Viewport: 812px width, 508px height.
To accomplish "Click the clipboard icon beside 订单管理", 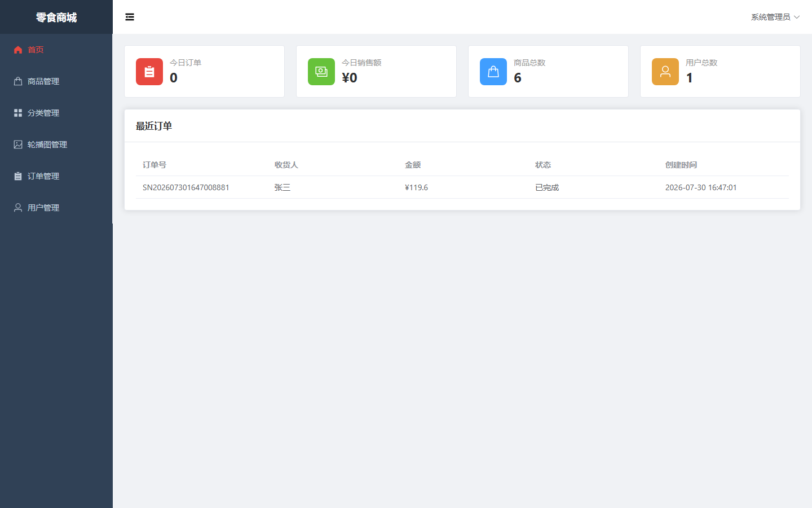I will (x=18, y=176).
